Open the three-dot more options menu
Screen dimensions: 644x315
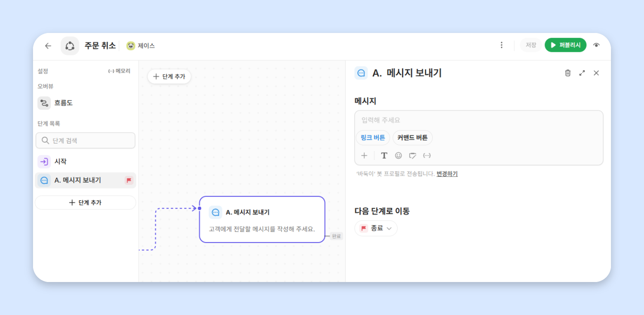[502, 45]
